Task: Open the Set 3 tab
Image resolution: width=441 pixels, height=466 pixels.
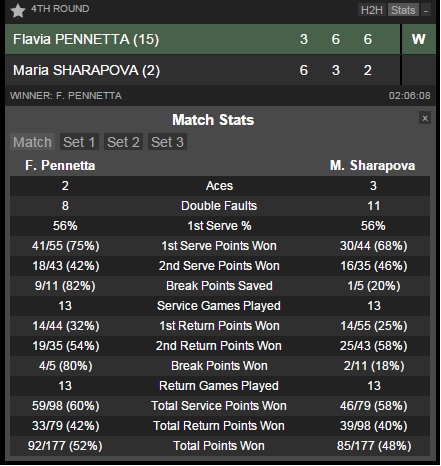Action: pyautogui.click(x=167, y=142)
